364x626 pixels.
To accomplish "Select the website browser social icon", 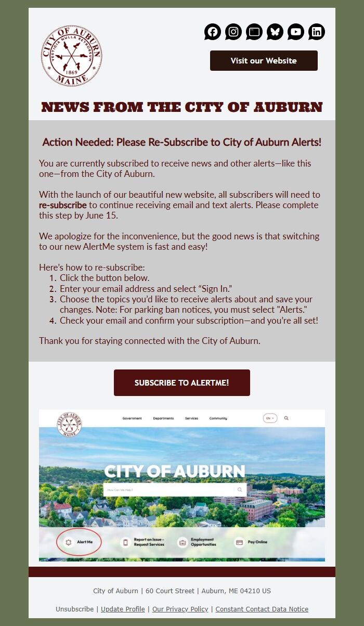I will click(x=254, y=32).
